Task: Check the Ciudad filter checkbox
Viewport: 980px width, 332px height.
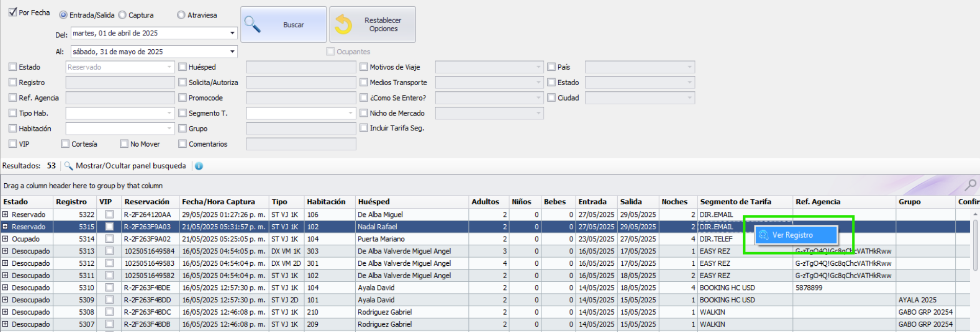Action: tap(552, 97)
